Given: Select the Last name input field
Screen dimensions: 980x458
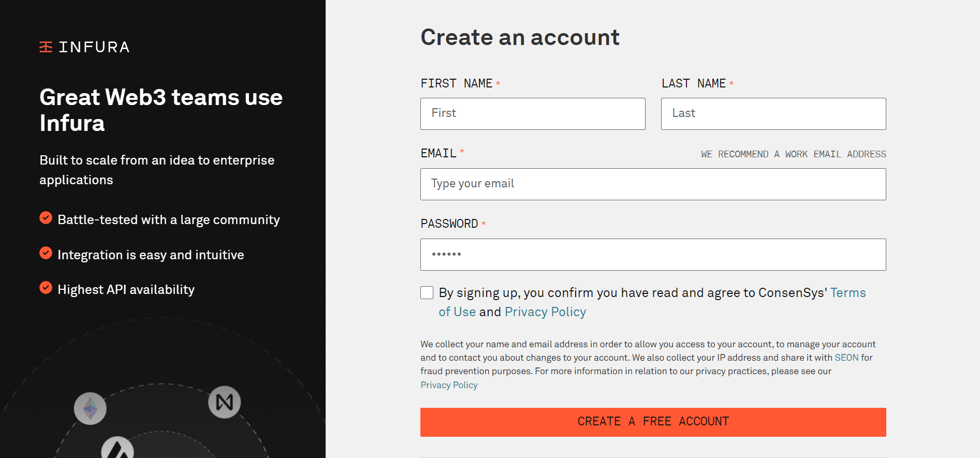Looking at the screenshot, I should click(x=773, y=114).
